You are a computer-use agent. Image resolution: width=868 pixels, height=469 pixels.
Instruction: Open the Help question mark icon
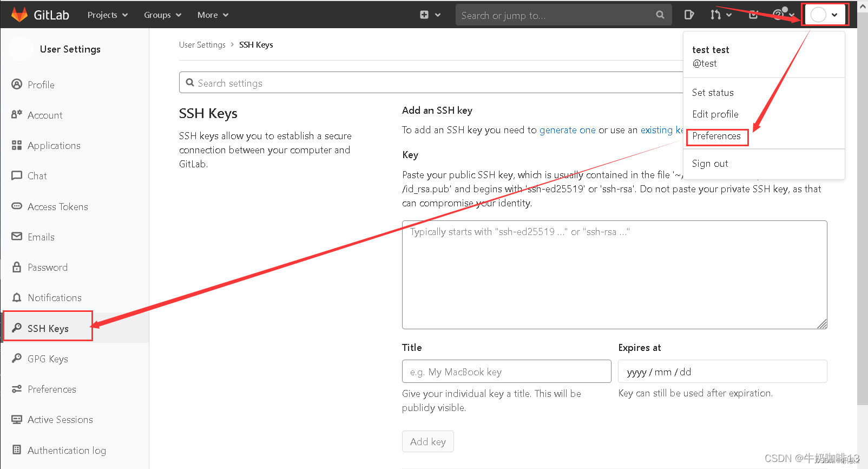778,15
